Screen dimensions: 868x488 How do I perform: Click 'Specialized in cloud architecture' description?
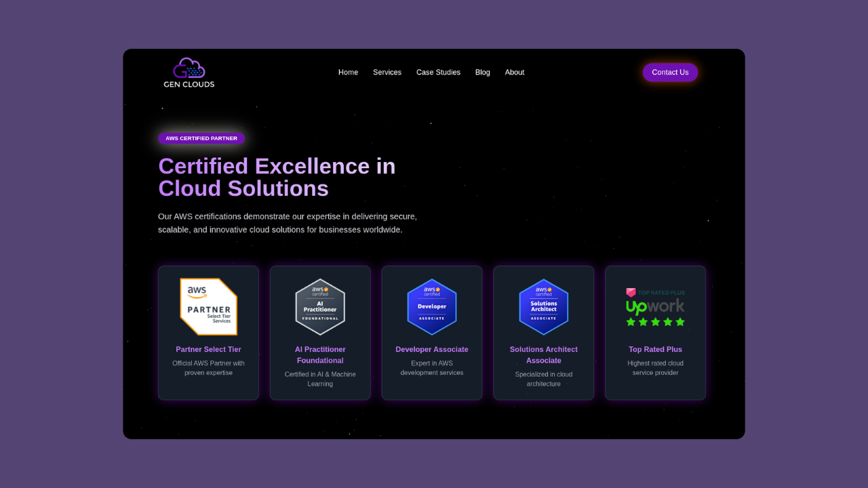point(544,379)
